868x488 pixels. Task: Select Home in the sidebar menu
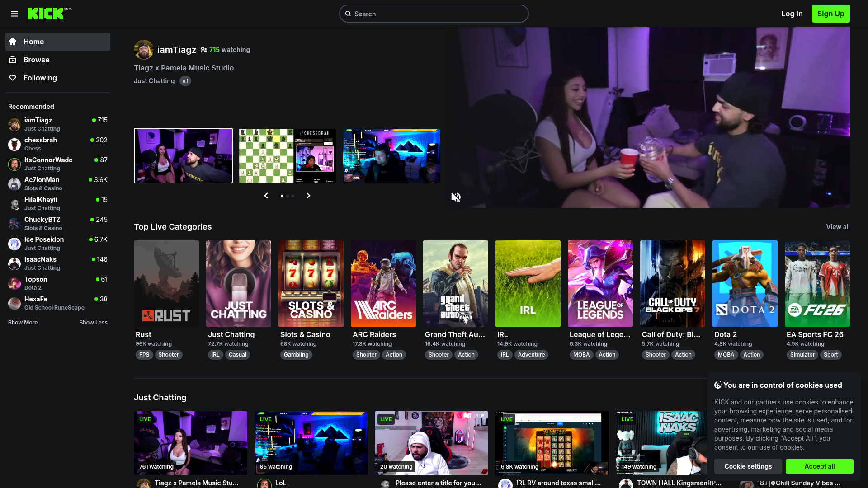click(33, 42)
